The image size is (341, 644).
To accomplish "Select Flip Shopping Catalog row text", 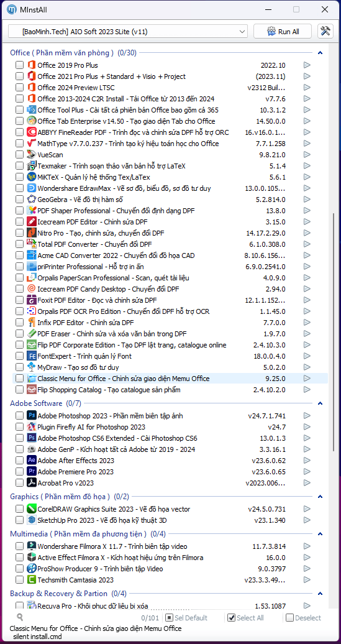I will pos(109,389).
